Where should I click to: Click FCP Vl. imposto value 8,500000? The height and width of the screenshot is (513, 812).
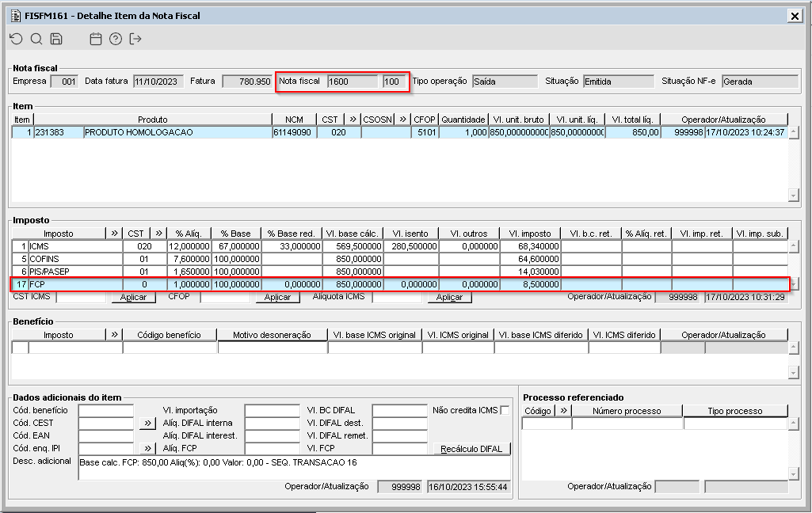530,284
